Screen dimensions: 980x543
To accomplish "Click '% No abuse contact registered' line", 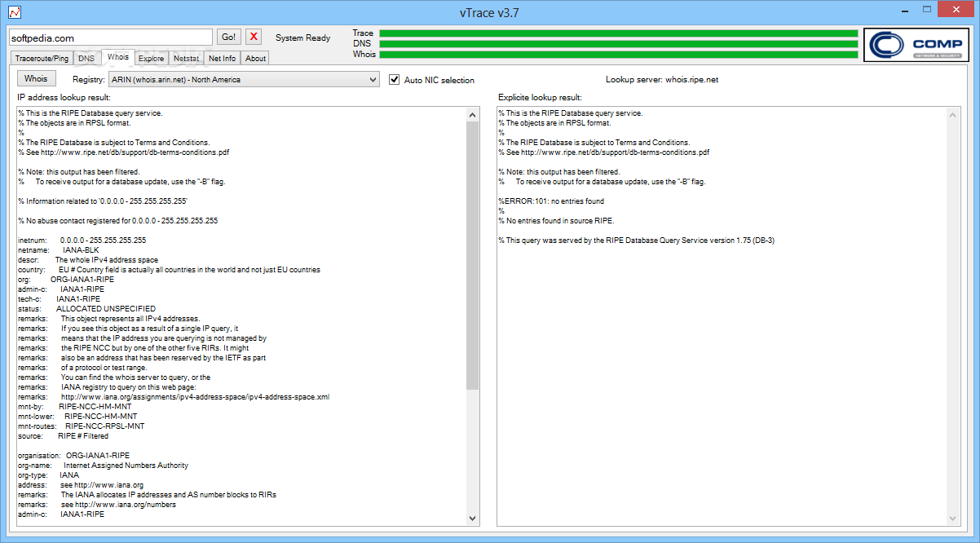I will pyautogui.click(x=118, y=220).
